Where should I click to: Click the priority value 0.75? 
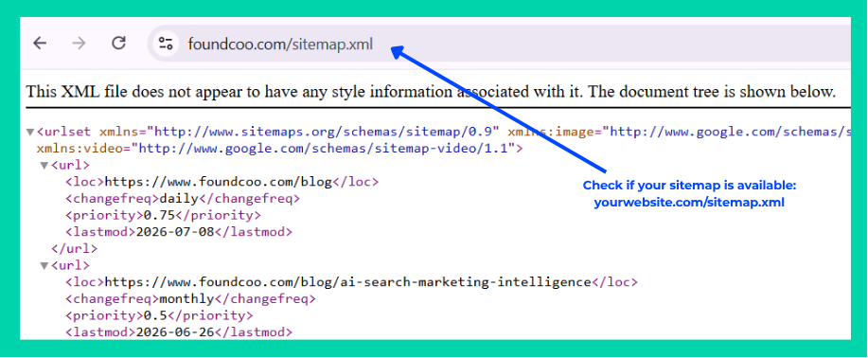pyautogui.click(x=159, y=215)
